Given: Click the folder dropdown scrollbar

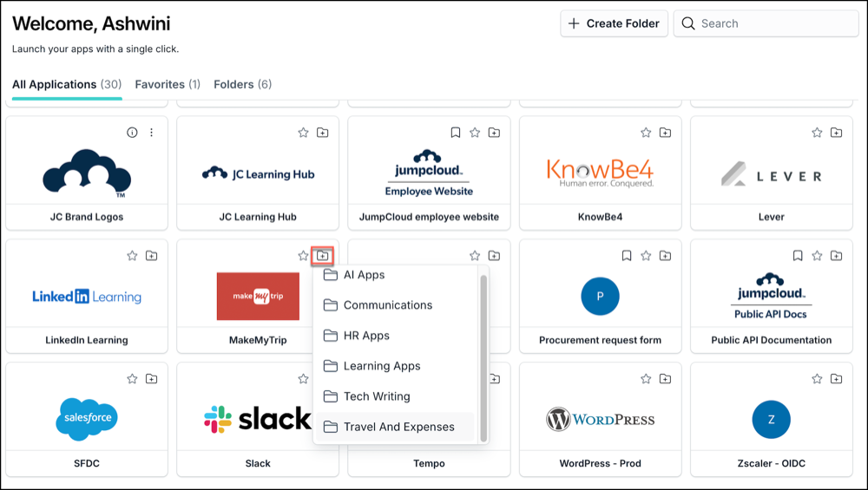Looking at the screenshot, I should point(483,358).
